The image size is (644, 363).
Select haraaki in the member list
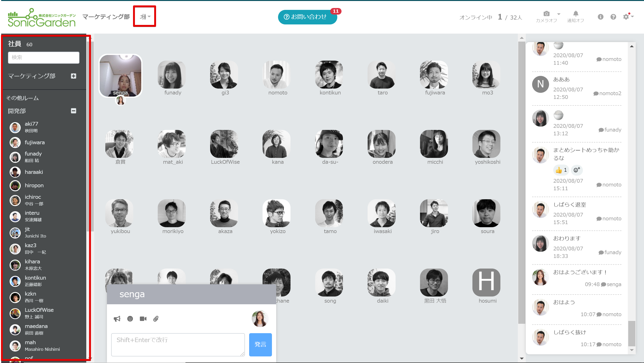click(x=34, y=172)
